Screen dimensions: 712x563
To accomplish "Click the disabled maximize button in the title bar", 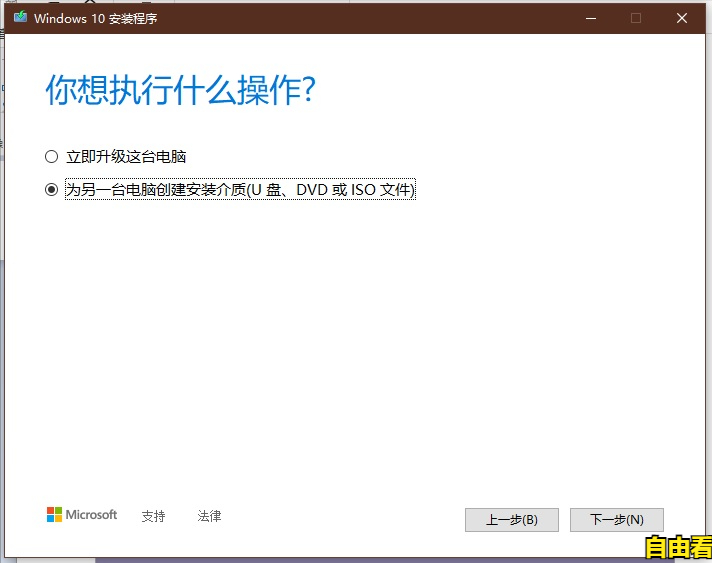I will click(x=636, y=18).
